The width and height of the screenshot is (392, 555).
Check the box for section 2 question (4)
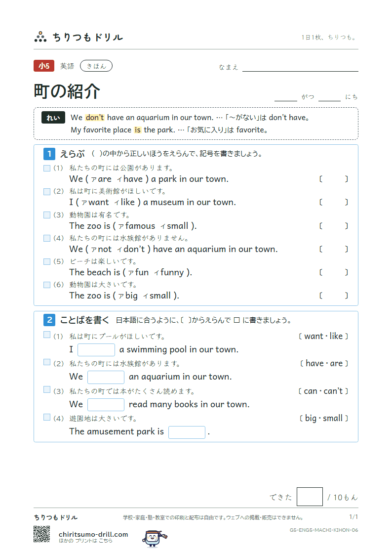point(47,417)
